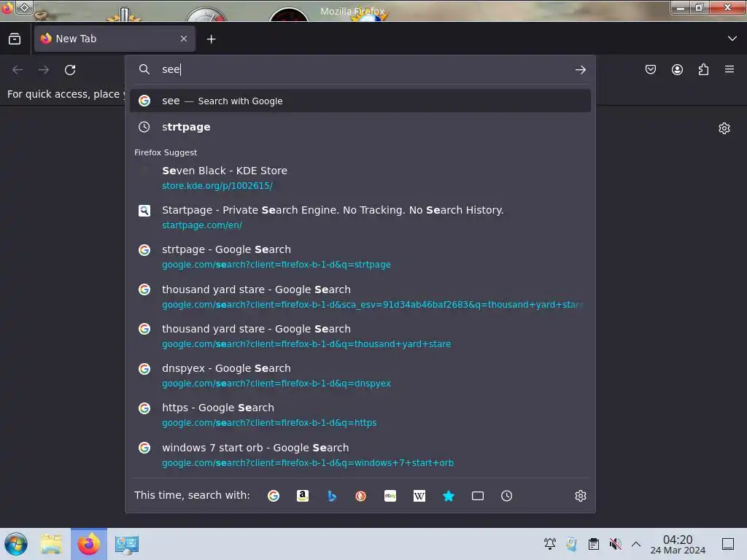Open 'strtpage - Google Search' suggestion
The height and width of the screenshot is (560, 747).
click(x=360, y=257)
